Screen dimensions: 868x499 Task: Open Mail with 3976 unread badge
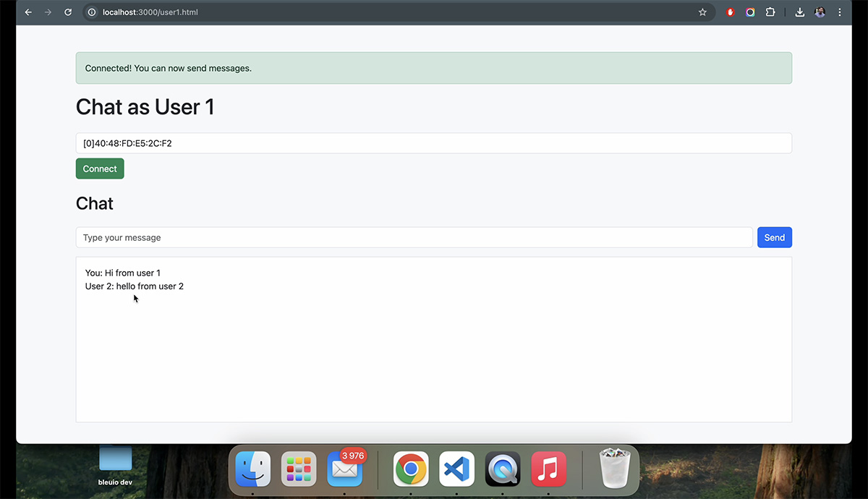pyautogui.click(x=345, y=469)
